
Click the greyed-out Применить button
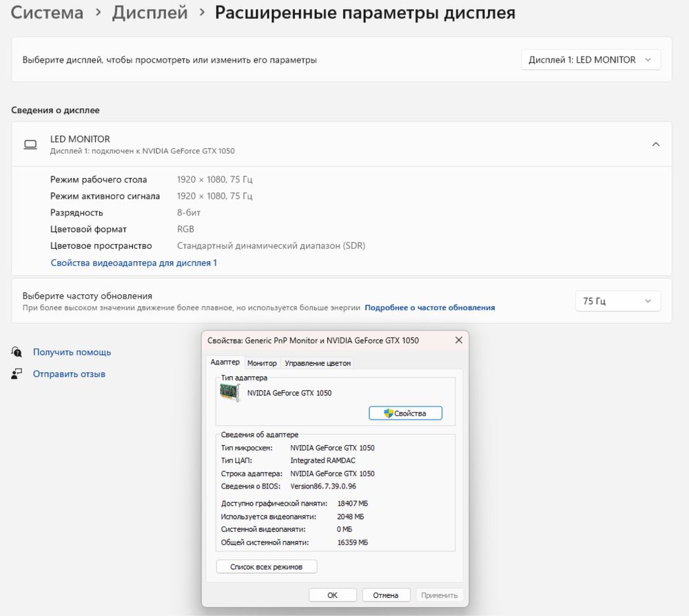440,595
